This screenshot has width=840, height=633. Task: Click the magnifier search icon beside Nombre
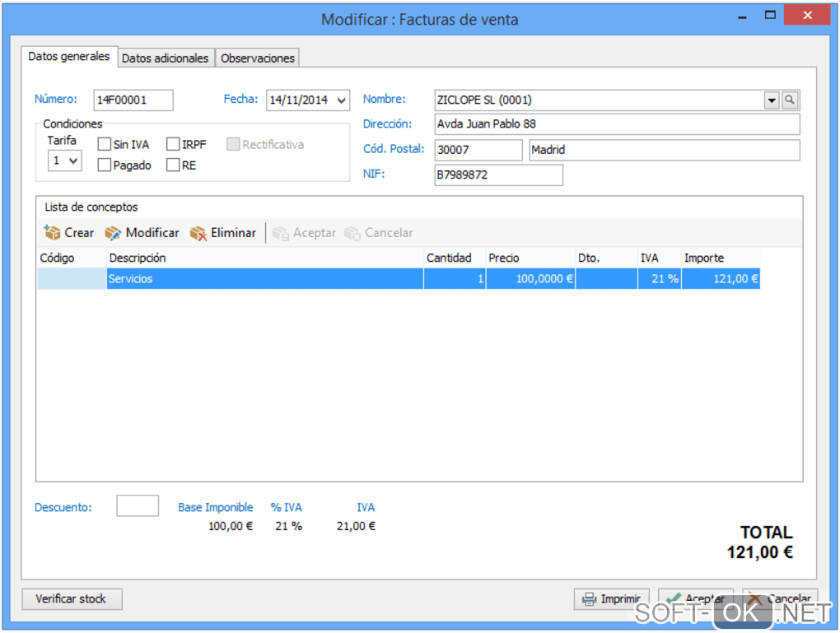tap(790, 100)
